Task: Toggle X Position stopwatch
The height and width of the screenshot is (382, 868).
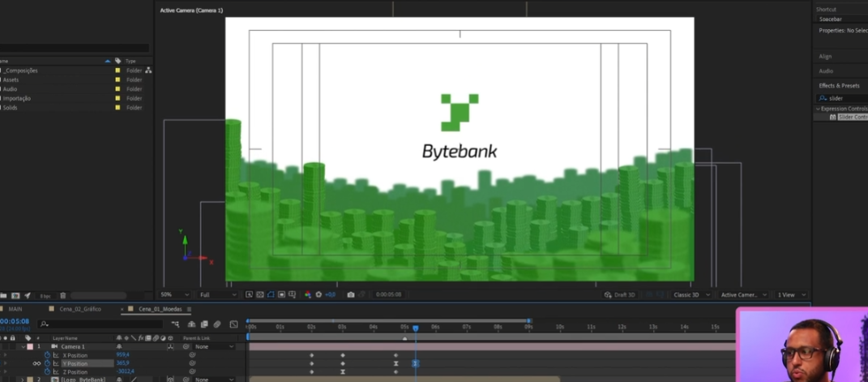Action: pos(47,355)
